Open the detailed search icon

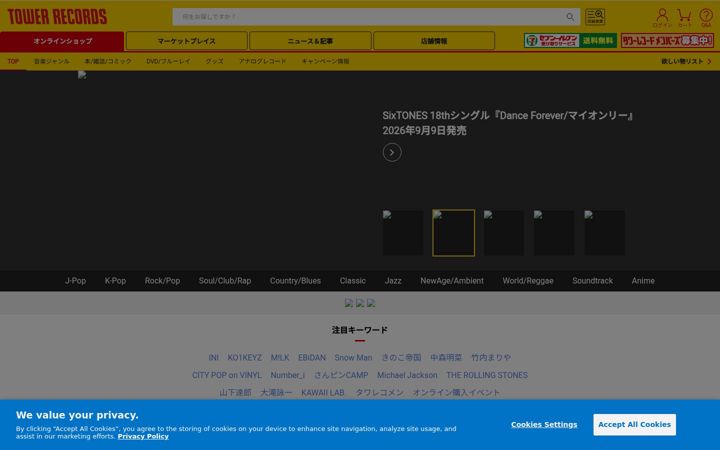595,17
